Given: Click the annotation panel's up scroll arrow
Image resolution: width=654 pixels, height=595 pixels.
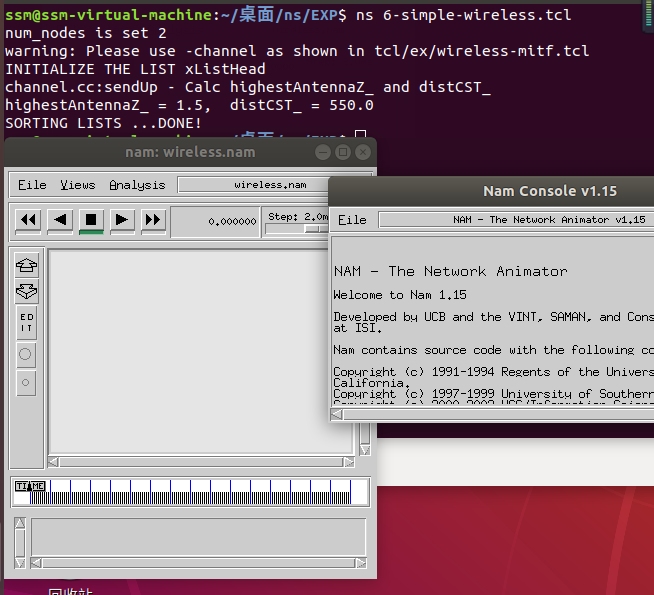Looking at the screenshot, I should point(20,523).
